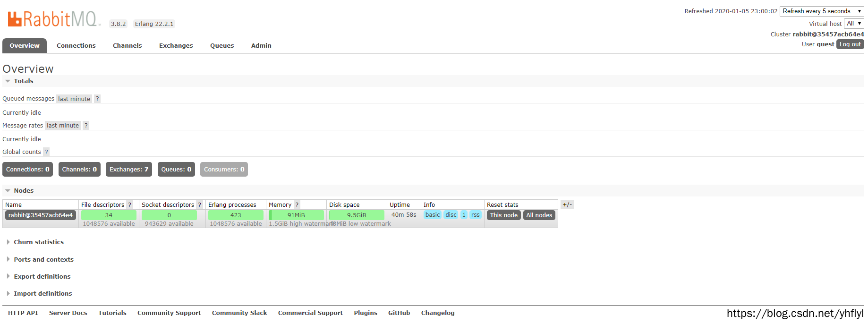Log out the guest user
The height and width of the screenshot is (324, 868).
(x=850, y=44)
